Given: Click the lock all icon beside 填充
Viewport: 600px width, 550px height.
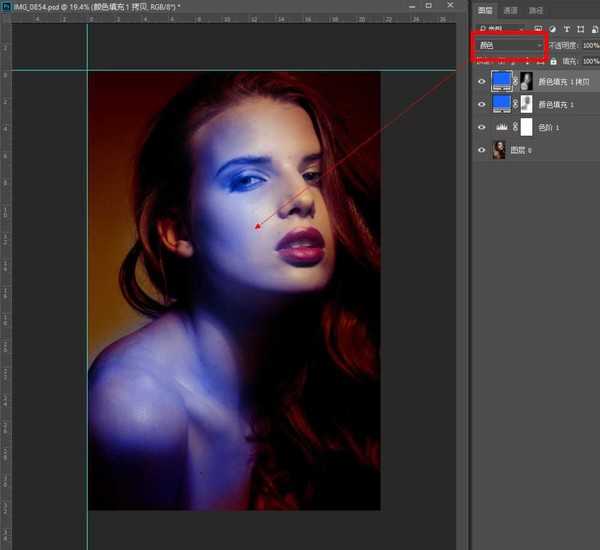Looking at the screenshot, I should click(553, 62).
